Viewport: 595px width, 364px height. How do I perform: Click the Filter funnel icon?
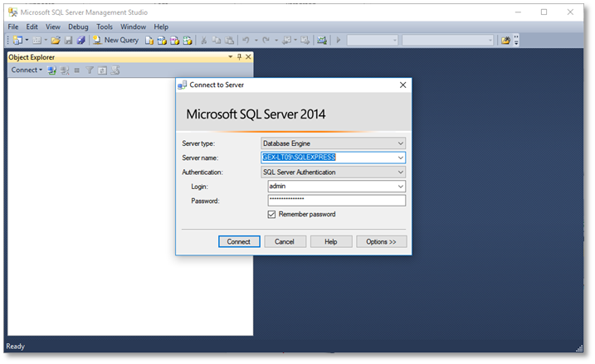(90, 70)
